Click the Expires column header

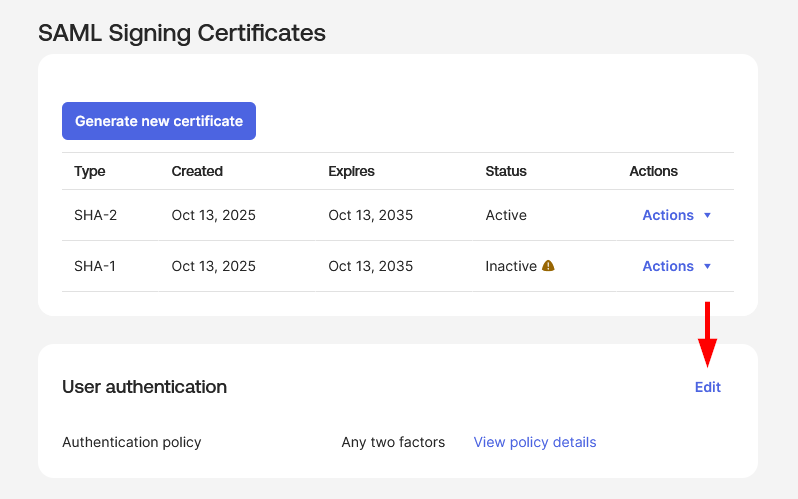(351, 171)
